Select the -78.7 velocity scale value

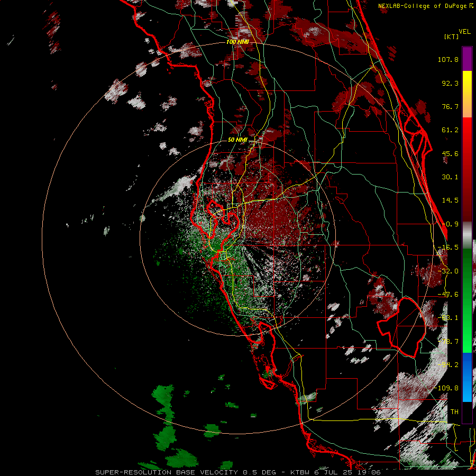(x=448, y=342)
